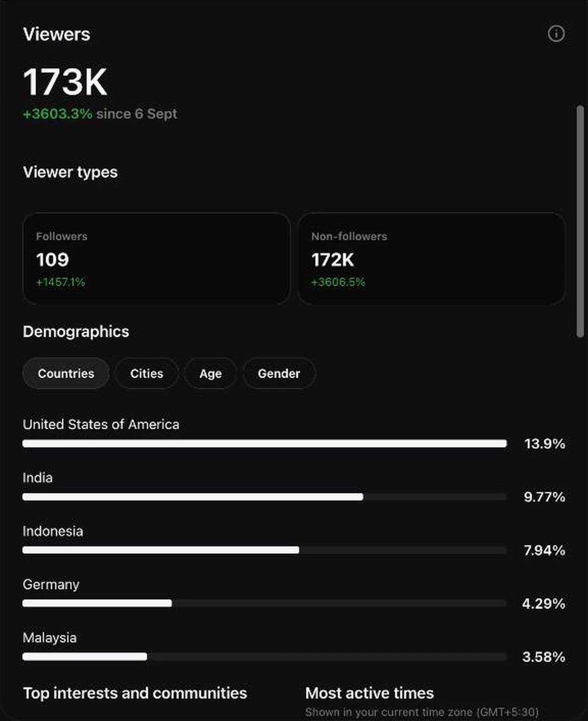
Task: Switch to the Cities tab
Action: [146, 373]
